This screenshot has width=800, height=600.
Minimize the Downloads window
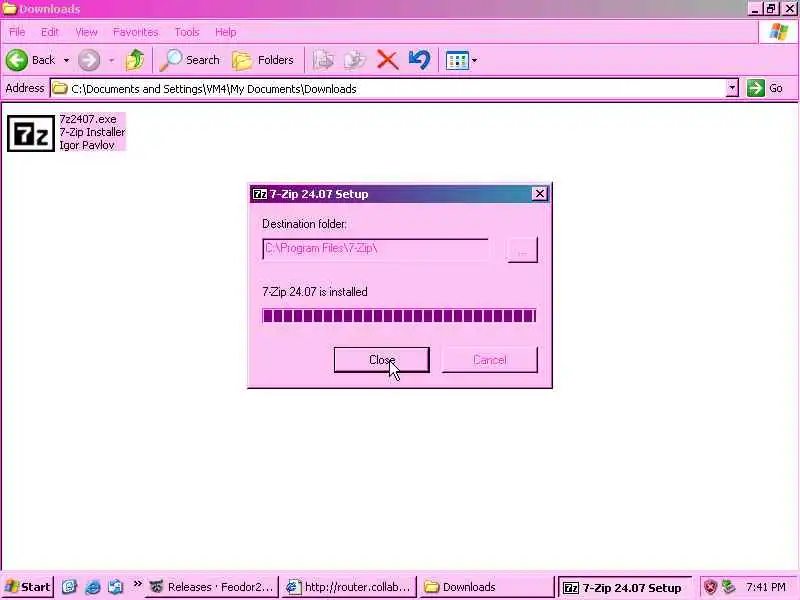click(755, 9)
